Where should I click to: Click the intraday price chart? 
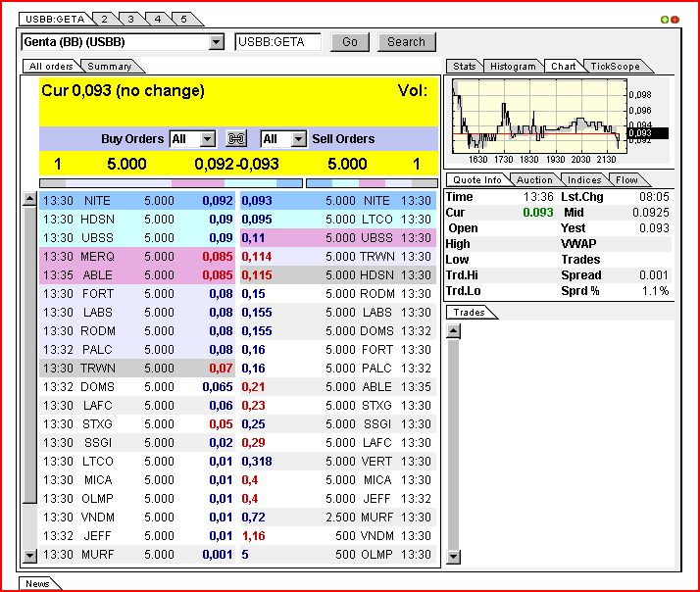[539, 116]
